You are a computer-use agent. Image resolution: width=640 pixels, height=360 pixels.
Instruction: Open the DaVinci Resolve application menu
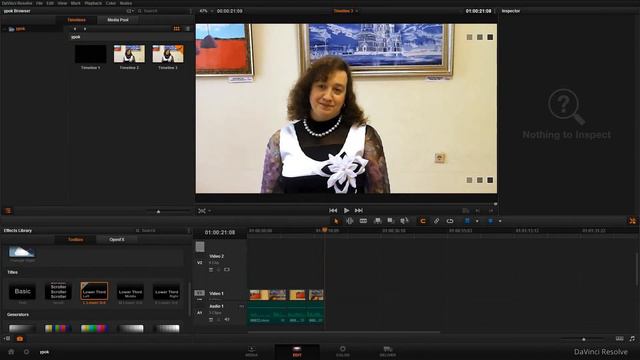point(17,3)
